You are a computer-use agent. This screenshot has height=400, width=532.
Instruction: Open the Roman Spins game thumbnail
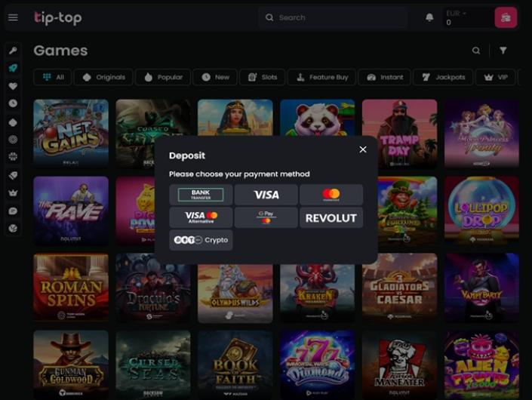(71, 287)
